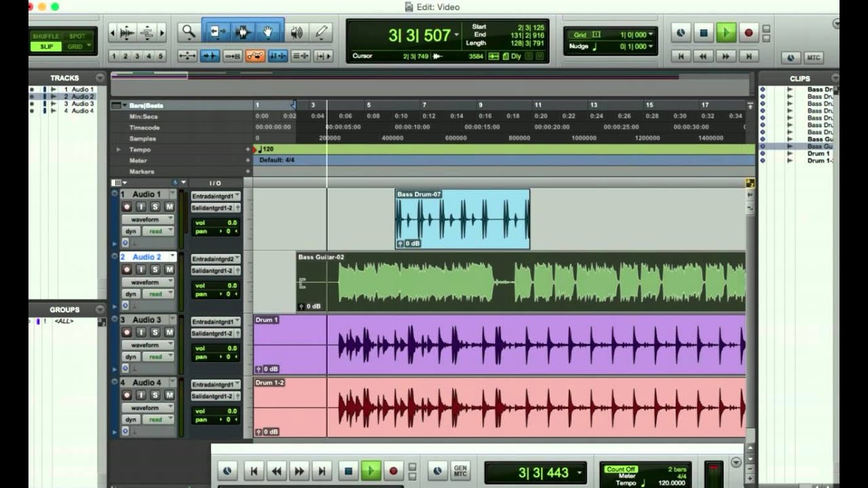Toggle Link Track and Edit Selection
This screenshot has width=868, height=488.
[300, 56]
